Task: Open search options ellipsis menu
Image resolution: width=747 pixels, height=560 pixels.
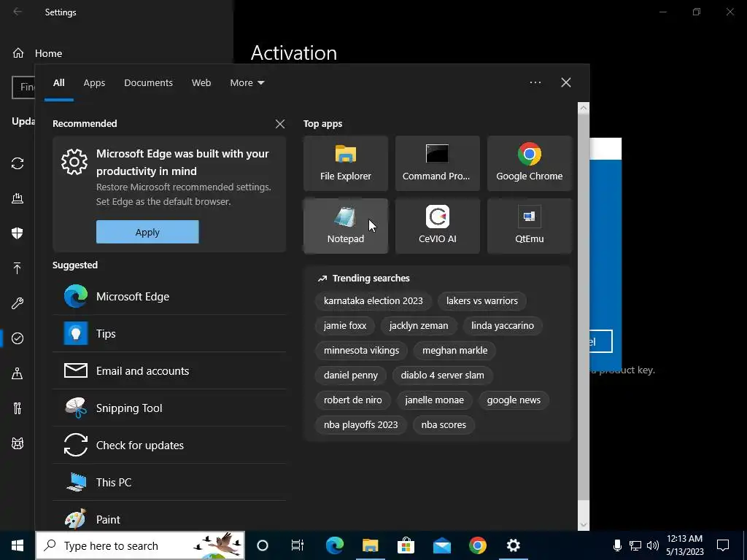Action: coord(535,82)
